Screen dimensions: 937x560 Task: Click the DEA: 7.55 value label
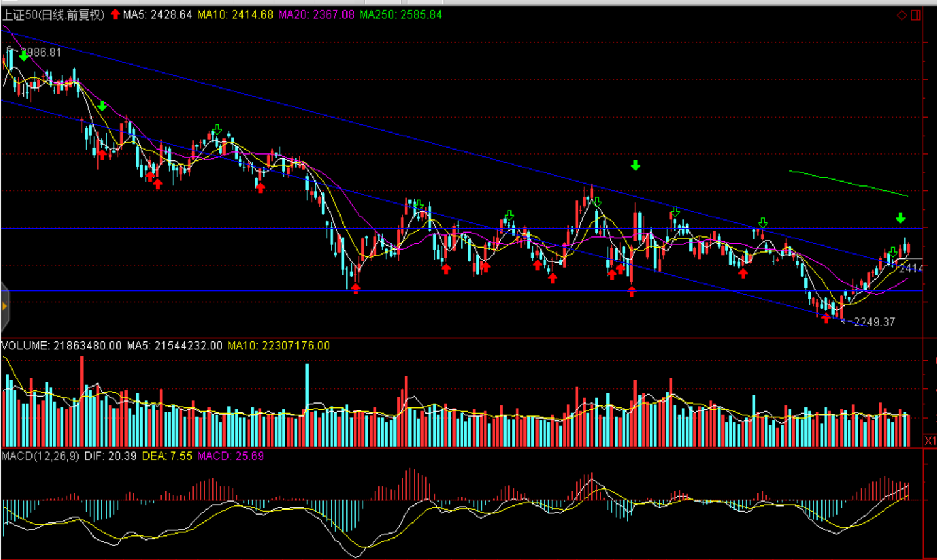167,456
